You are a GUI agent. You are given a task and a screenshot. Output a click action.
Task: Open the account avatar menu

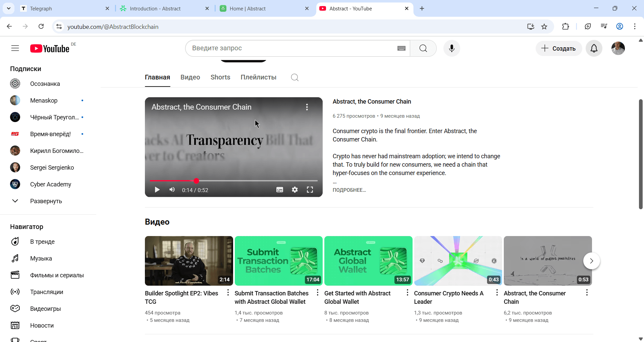click(x=618, y=48)
